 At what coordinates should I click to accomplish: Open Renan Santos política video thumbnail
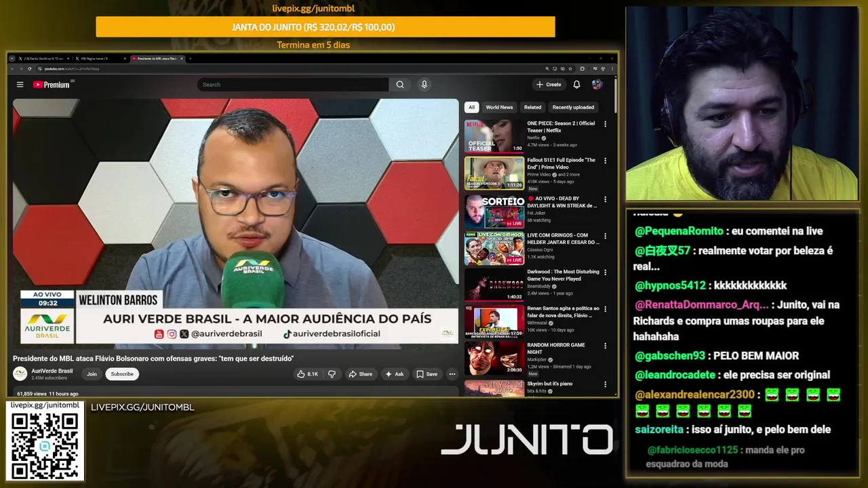point(494,321)
